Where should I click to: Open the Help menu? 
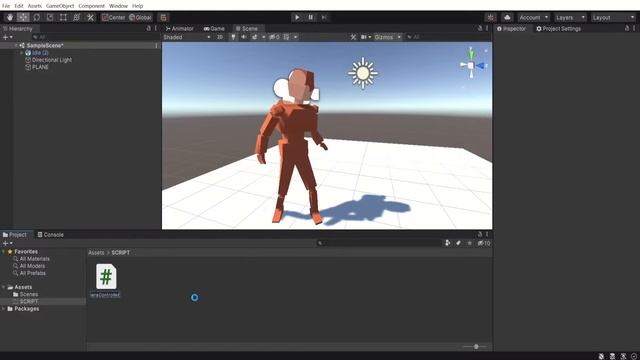[x=138, y=6]
